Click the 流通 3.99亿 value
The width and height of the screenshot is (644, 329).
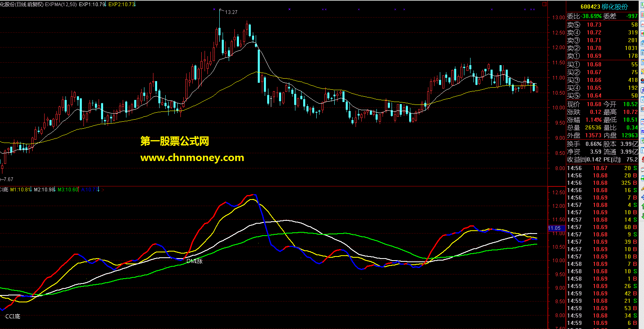click(629, 152)
